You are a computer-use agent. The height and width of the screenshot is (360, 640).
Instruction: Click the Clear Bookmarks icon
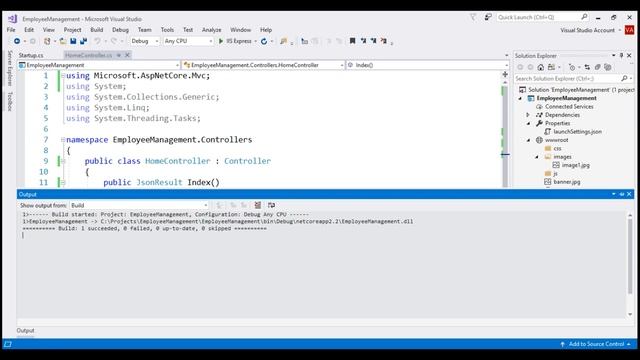click(x=384, y=41)
